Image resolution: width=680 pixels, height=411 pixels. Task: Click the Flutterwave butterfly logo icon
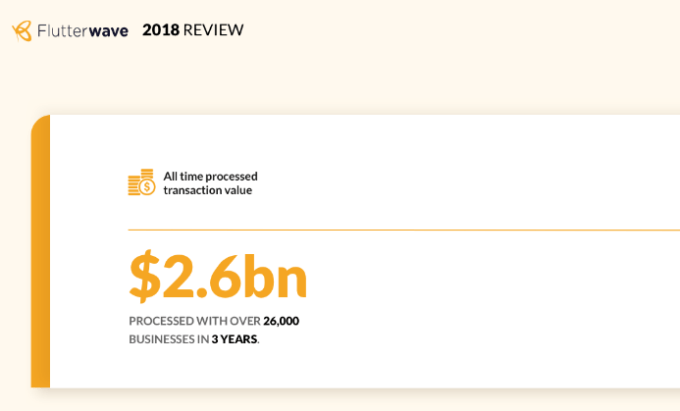pos(22,31)
